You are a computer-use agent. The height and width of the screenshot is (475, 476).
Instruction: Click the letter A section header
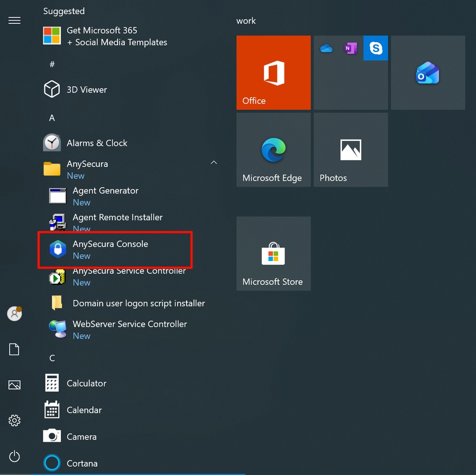(x=52, y=118)
